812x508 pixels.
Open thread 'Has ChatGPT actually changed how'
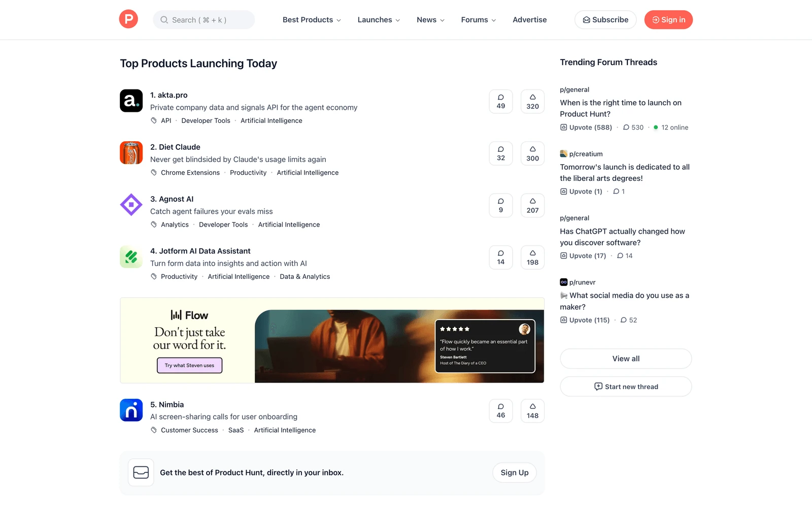pos(622,237)
